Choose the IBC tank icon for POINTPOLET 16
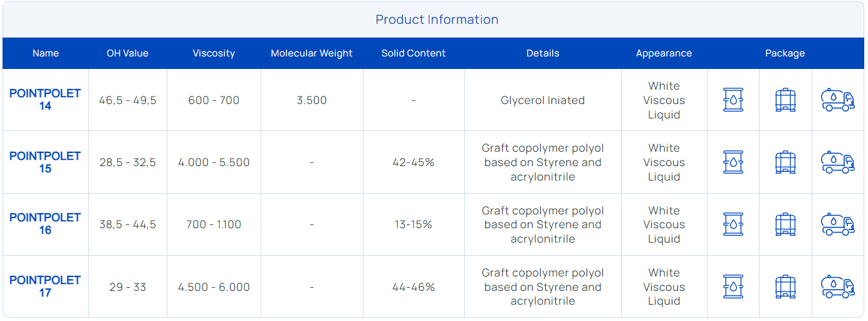This screenshot has width=868, height=321. [x=785, y=224]
